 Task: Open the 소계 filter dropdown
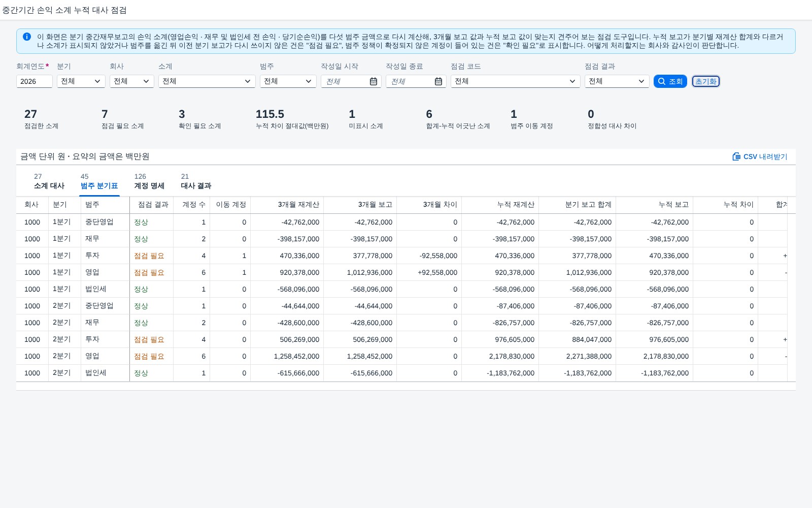point(207,81)
